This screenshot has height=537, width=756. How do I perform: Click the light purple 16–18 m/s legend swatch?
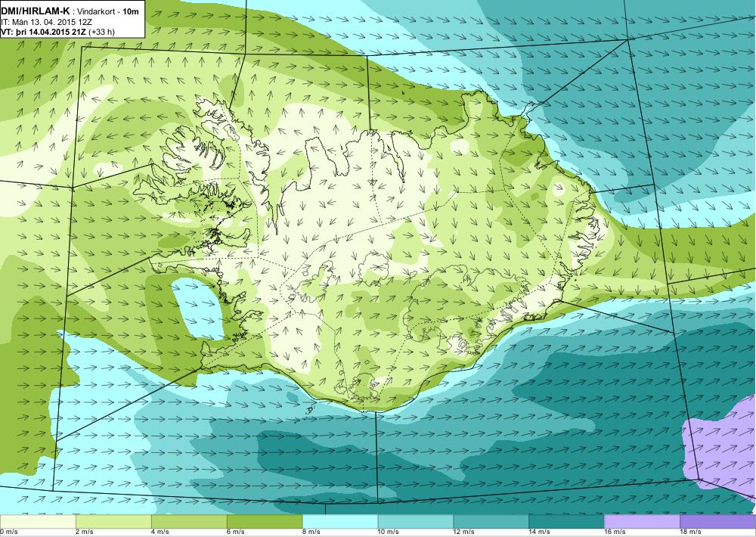[642, 521]
